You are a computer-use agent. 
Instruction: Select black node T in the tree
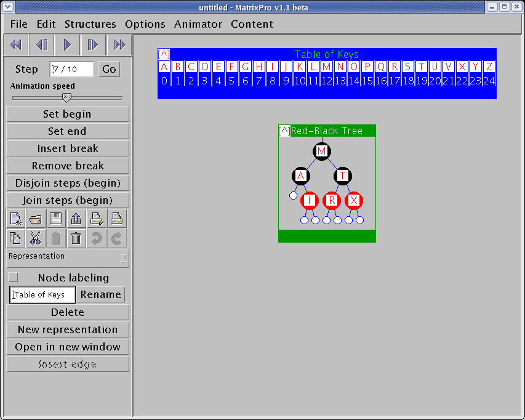coord(343,176)
